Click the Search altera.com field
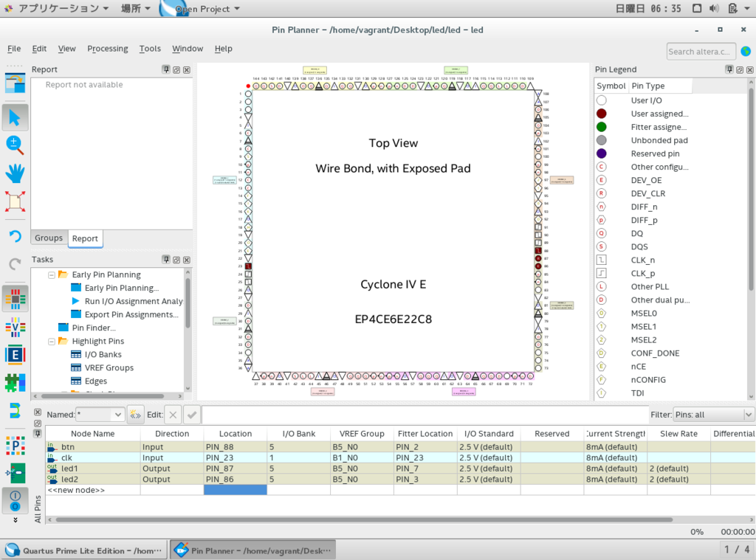The height and width of the screenshot is (560, 756). [701, 51]
